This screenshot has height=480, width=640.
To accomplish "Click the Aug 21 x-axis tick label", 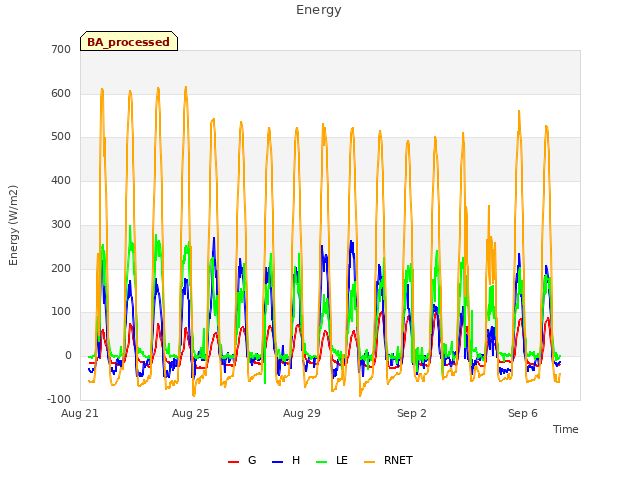I will point(80,413).
